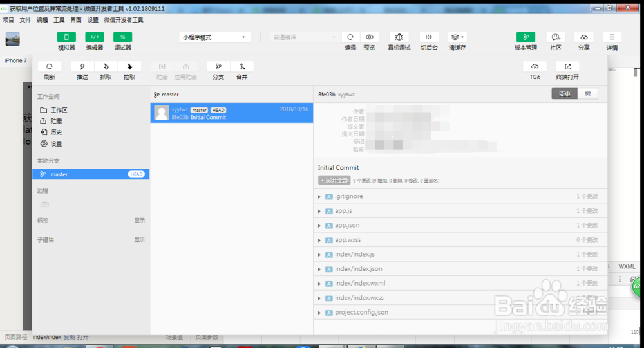Open the 社区 community icon
Image resolution: width=644 pixels, height=348 pixels.
[x=556, y=37]
